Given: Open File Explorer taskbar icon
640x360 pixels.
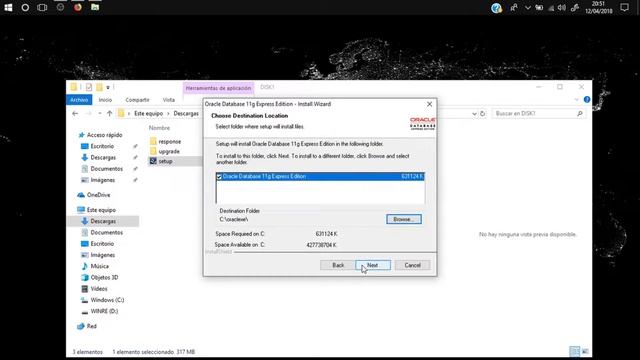Looking at the screenshot, I should click(95, 7).
